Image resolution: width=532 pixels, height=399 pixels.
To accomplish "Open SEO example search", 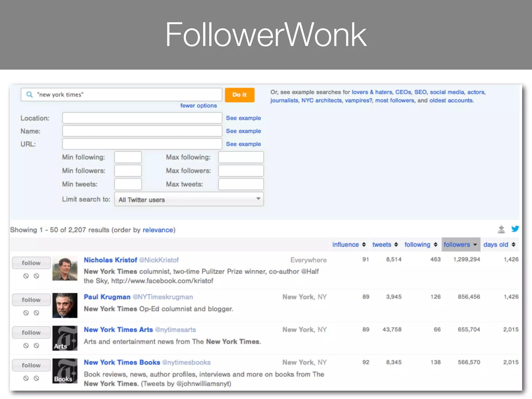I will click(x=420, y=92).
